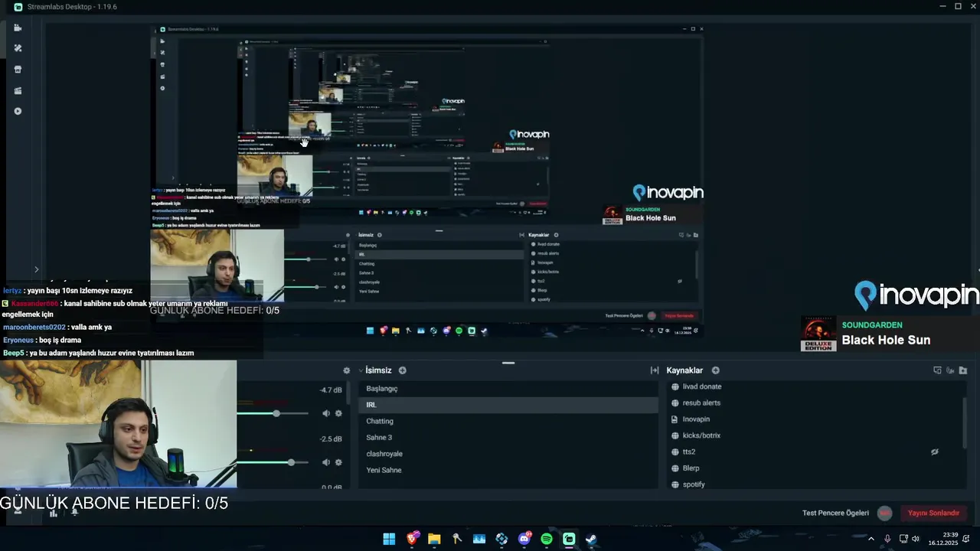980x551 pixels.
Task: Show hidden icons chevron in system tray
Action: pos(871,539)
